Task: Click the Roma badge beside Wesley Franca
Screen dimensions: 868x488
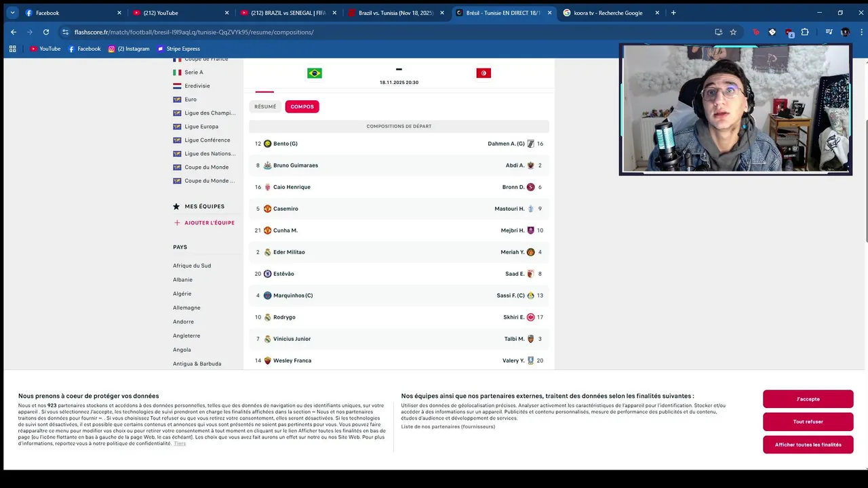Action: coord(267,361)
